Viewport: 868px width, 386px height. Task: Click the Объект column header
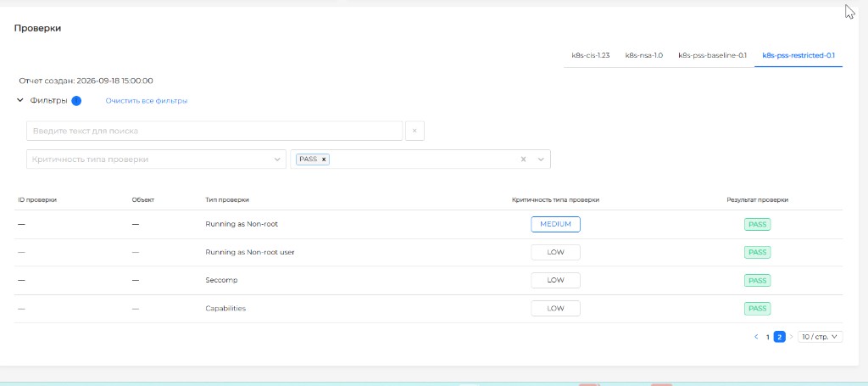pyautogui.click(x=142, y=200)
